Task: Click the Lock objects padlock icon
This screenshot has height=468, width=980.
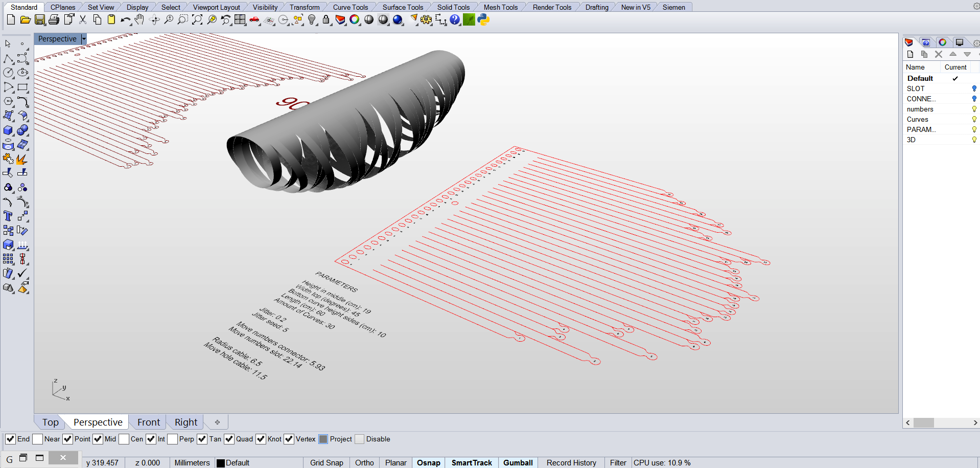Action: [326, 19]
